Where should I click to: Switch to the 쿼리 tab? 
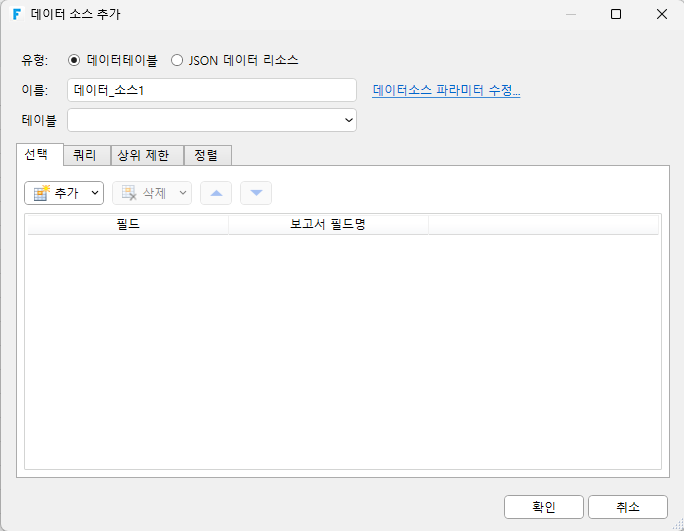click(x=87, y=155)
